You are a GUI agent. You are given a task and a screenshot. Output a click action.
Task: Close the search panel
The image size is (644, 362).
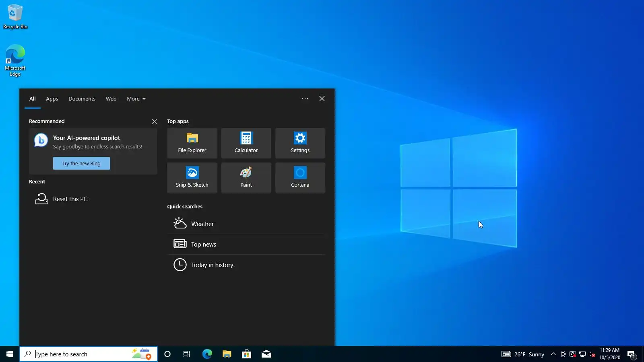(322, 99)
